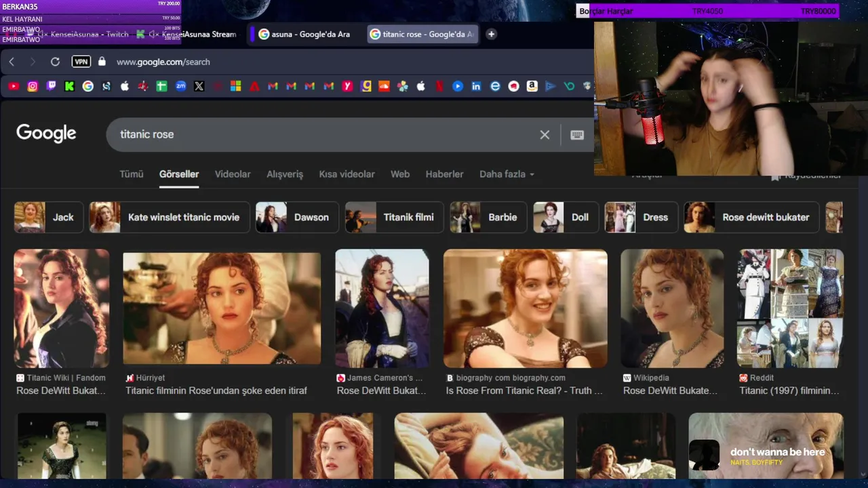Select the Görseller tab

tap(179, 174)
